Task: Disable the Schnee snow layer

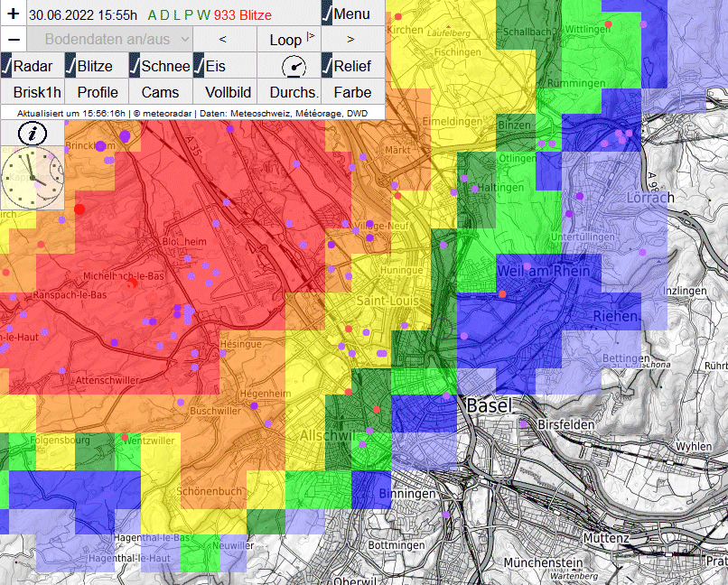Action: pyautogui.click(x=161, y=66)
